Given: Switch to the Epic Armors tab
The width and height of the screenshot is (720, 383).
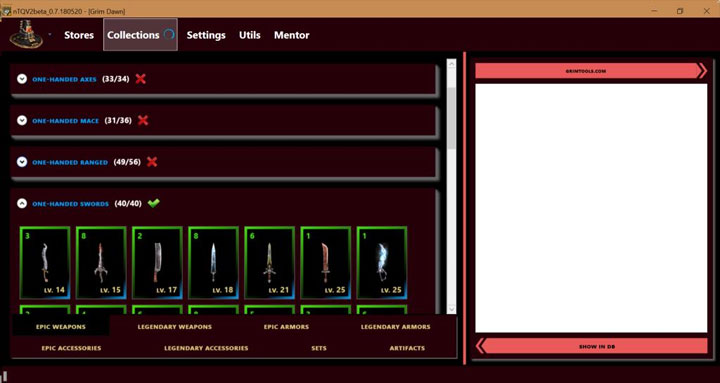Looking at the screenshot, I should [x=286, y=327].
